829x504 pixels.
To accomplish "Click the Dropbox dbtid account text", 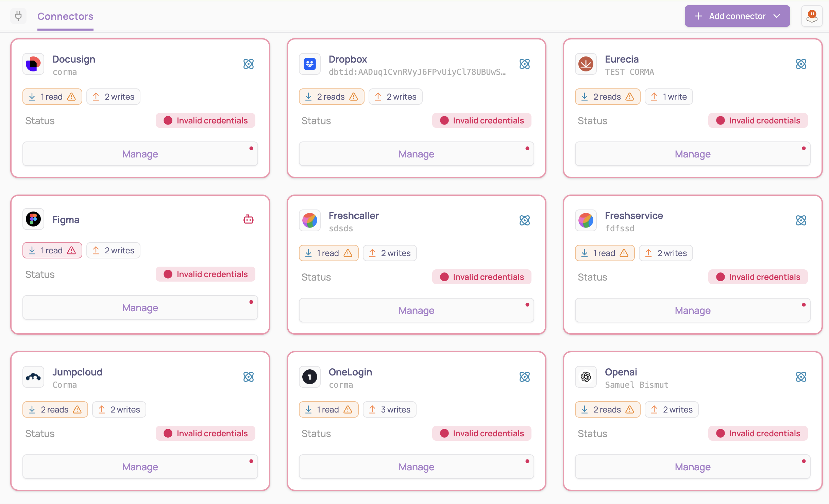I will tap(417, 72).
